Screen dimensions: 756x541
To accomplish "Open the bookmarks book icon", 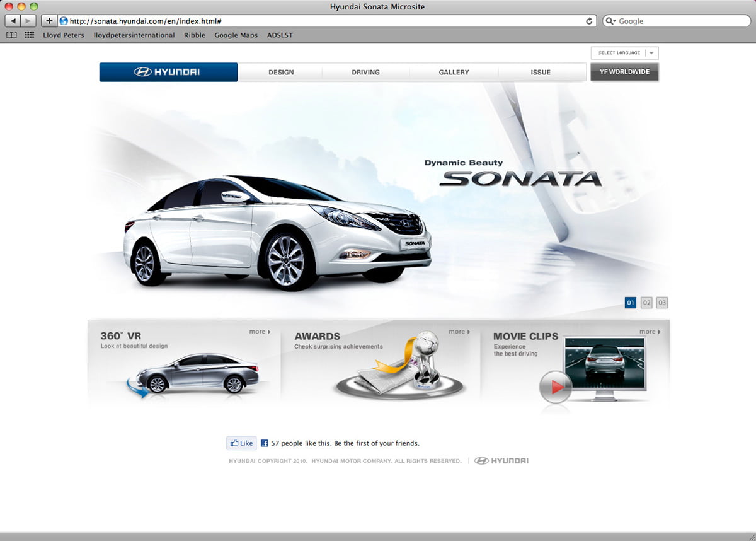I will 11,35.
